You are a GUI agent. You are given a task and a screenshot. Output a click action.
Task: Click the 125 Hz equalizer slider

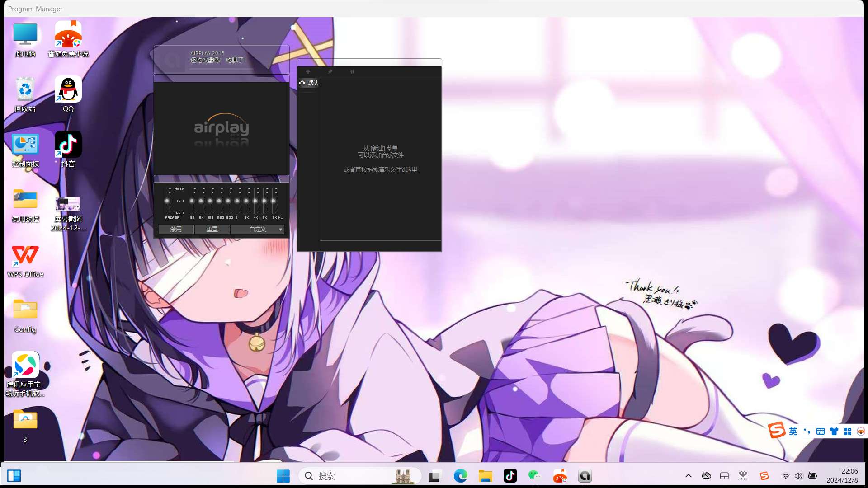click(x=210, y=201)
